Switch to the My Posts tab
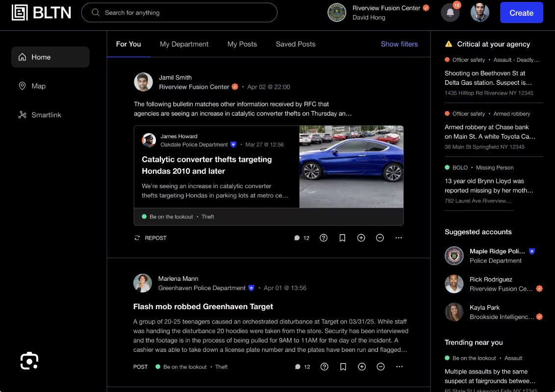The height and width of the screenshot is (392, 555). click(x=242, y=44)
